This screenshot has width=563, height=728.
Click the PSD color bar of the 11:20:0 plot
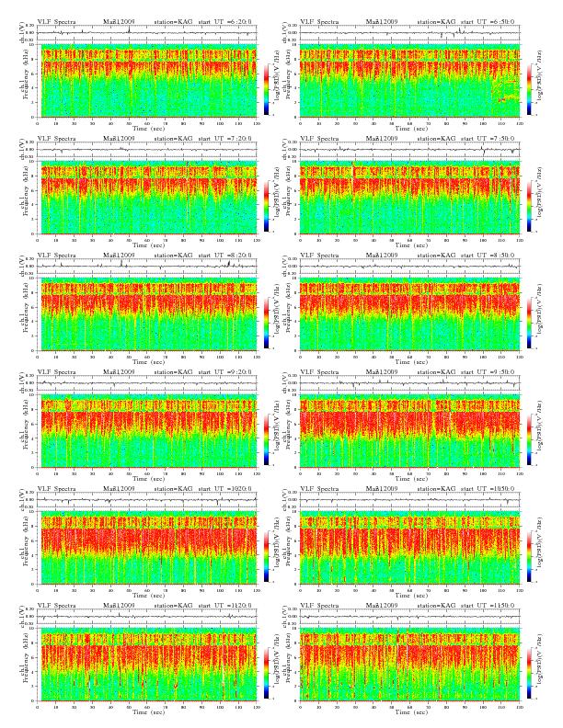[266, 673]
